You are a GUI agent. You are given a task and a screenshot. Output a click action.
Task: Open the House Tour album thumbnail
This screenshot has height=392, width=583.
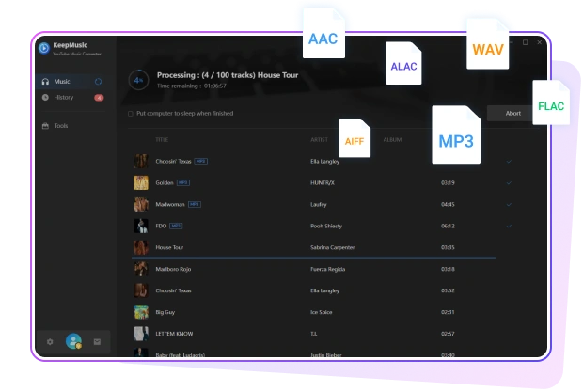point(141,247)
